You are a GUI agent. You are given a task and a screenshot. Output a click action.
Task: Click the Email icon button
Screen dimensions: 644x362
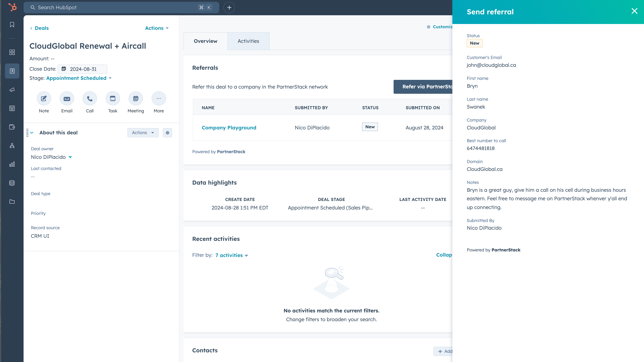pos(67,98)
